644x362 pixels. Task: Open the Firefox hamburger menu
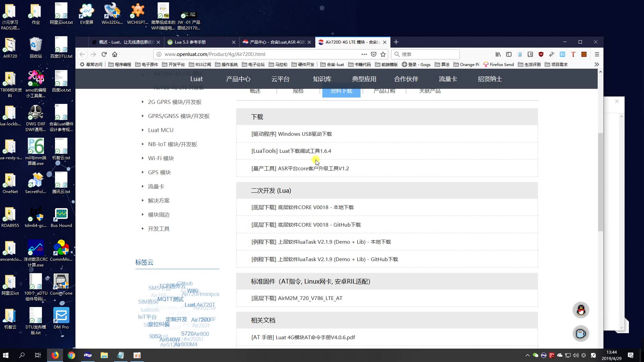[x=597, y=54]
